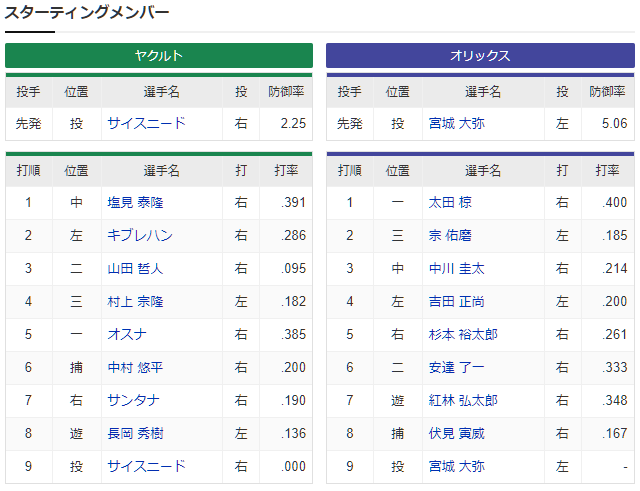
Task: Open player 伏見 寅威 profile
Action: (456, 433)
